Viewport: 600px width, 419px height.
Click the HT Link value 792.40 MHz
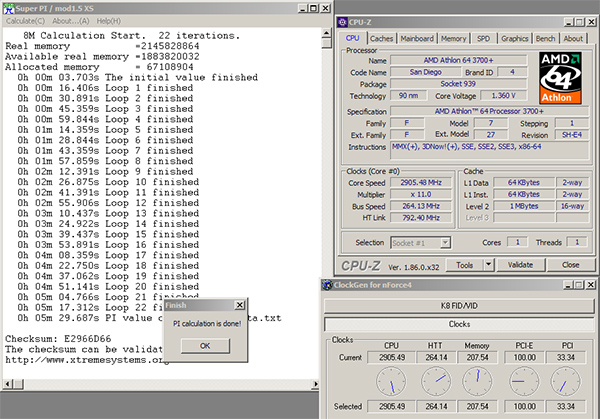click(421, 218)
